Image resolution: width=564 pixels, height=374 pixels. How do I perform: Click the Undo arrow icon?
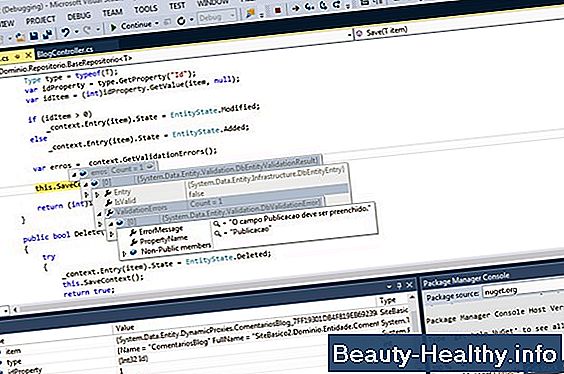(65, 33)
